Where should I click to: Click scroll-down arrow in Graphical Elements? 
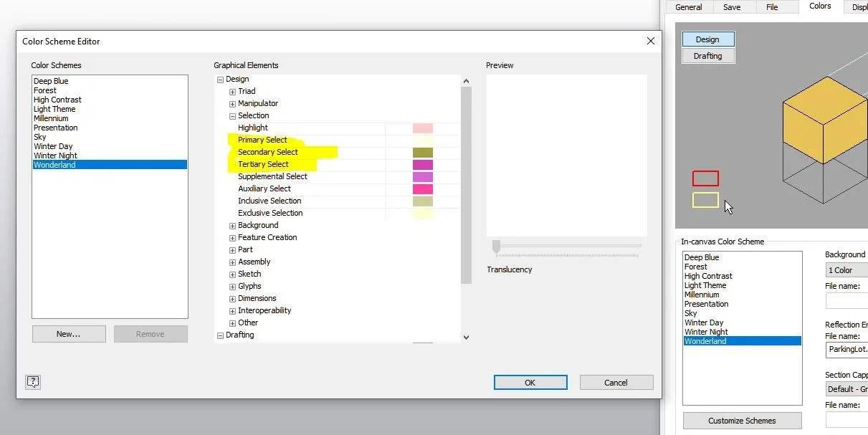pos(466,337)
